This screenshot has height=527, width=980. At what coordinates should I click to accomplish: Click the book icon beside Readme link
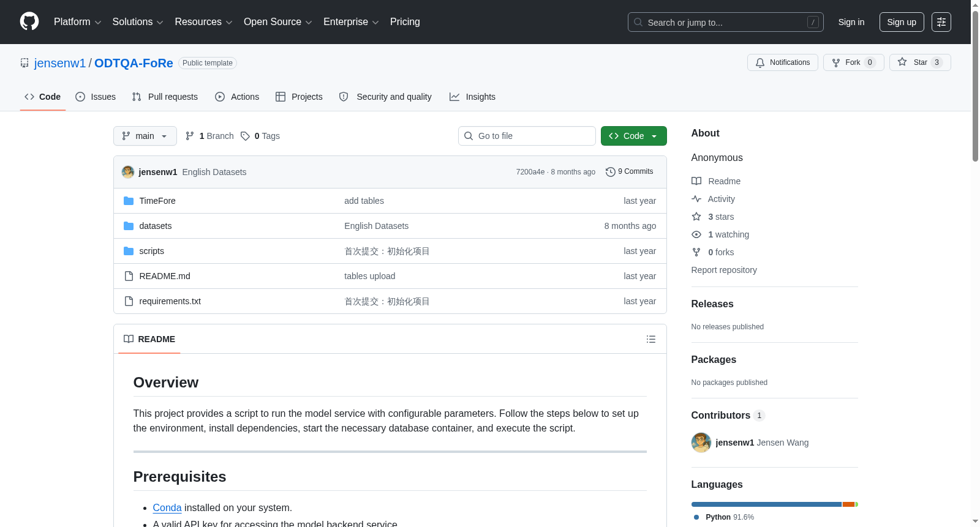[x=696, y=181]
